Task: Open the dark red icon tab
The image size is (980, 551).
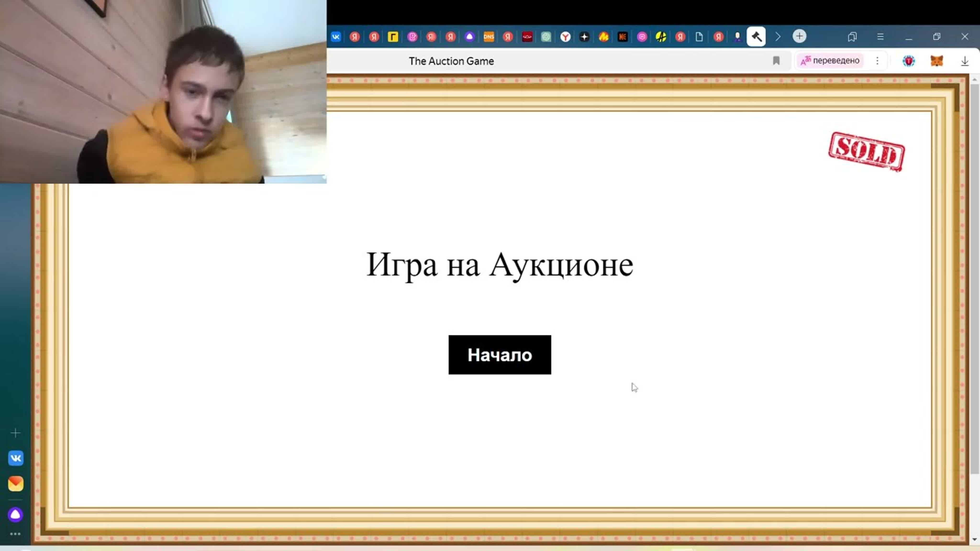Action: (527, 37)
